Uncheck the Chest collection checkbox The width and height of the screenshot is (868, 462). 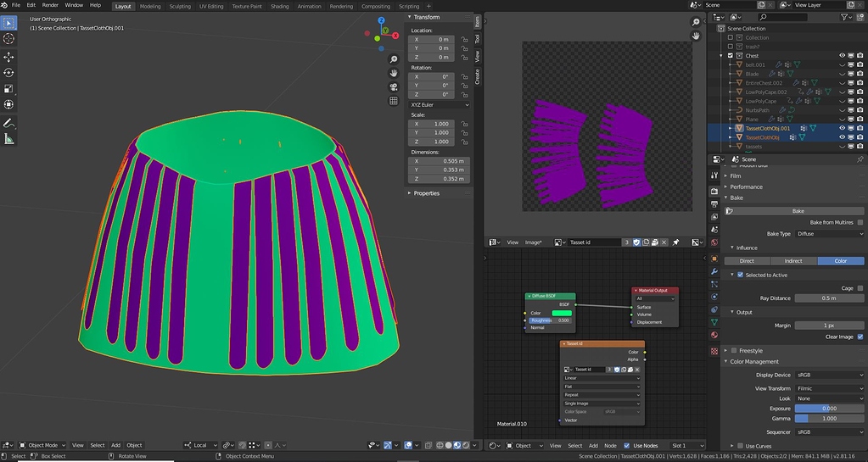731,56
